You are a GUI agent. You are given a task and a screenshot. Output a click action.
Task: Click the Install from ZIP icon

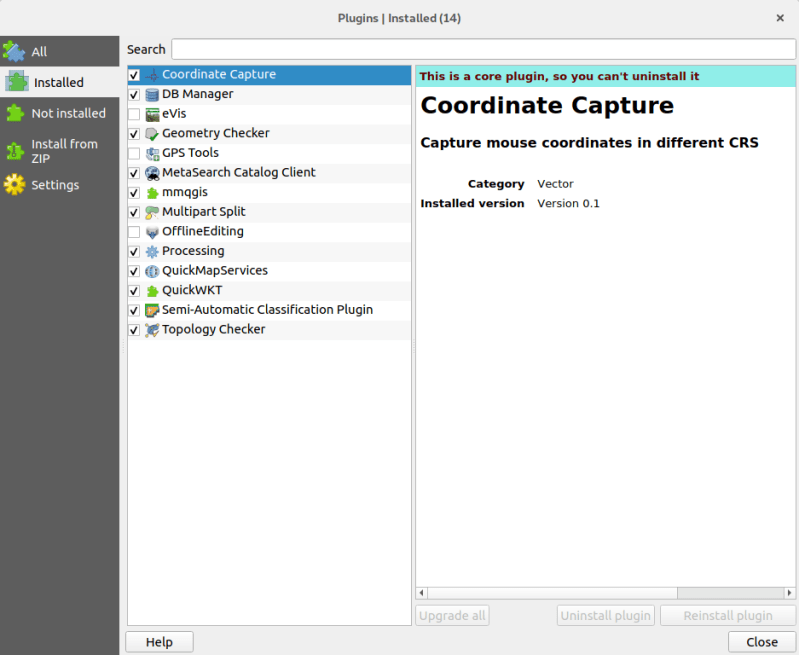point(14,151)
